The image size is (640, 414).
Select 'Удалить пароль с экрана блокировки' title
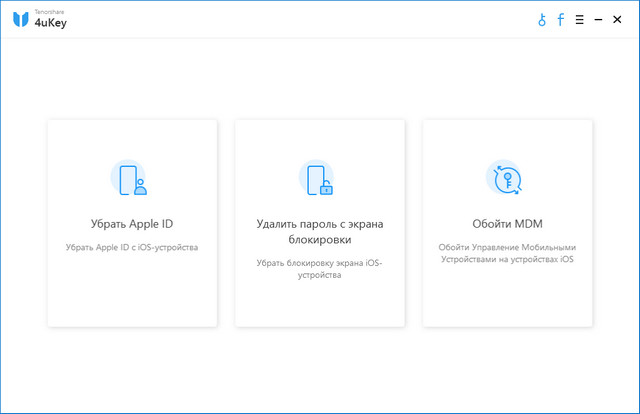point(320,231)
